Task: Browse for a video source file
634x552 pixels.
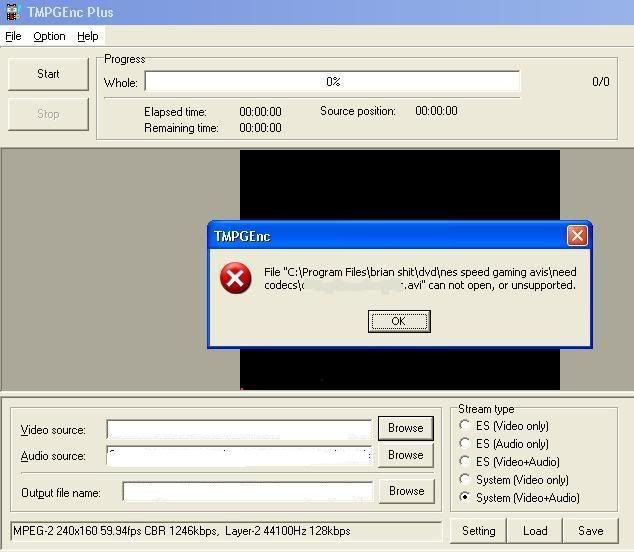Action: 406,428
